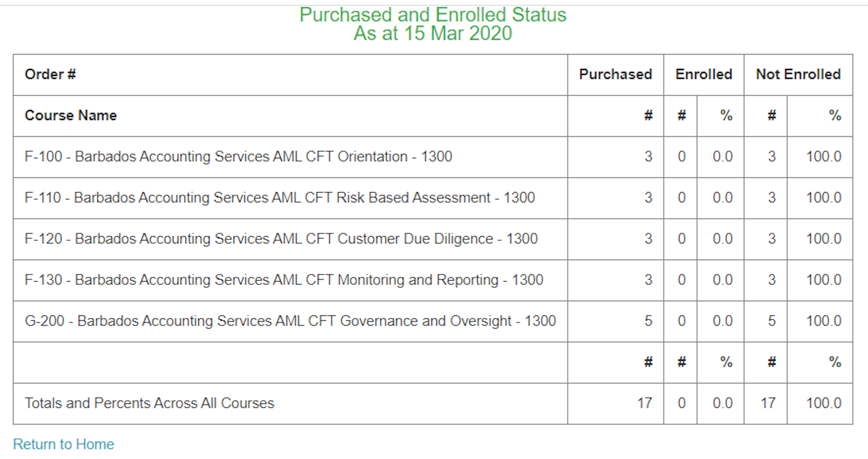Click the Enrolled column header

[x=704, y=74]
